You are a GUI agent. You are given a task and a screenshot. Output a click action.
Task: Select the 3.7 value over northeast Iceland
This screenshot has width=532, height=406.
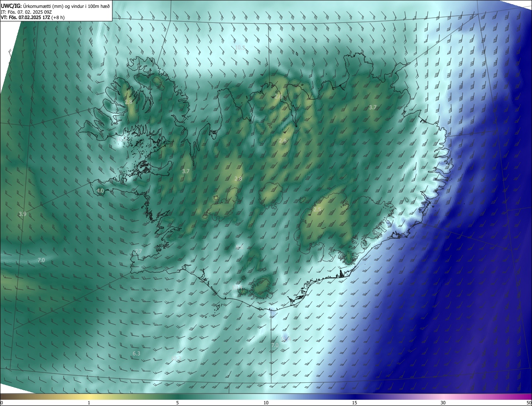[373, 107]
